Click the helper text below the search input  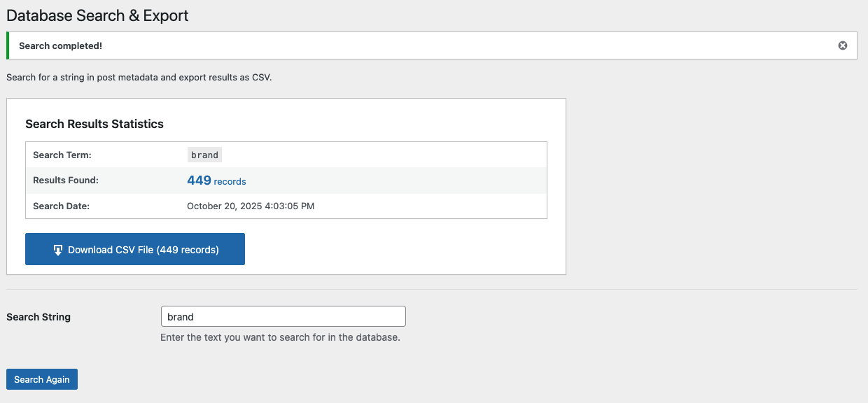[280, 337]
